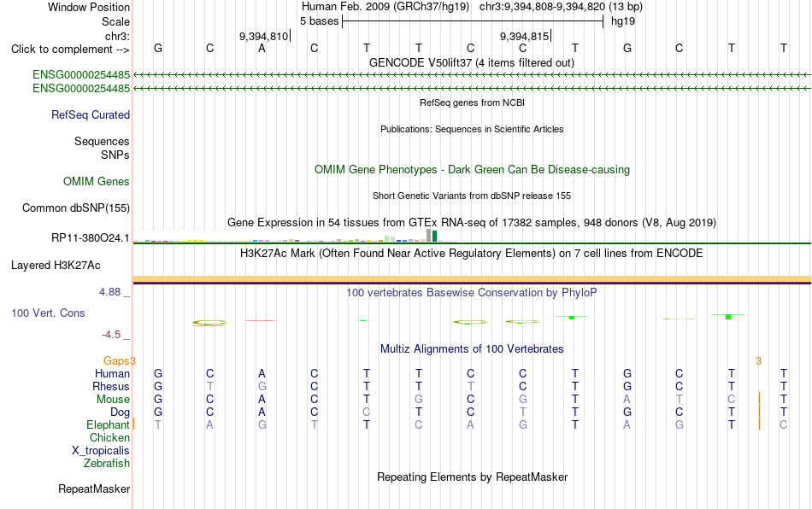Click the PhyloP Basewise Conservation title
The image size is (812, 509).
pos(472,292)
